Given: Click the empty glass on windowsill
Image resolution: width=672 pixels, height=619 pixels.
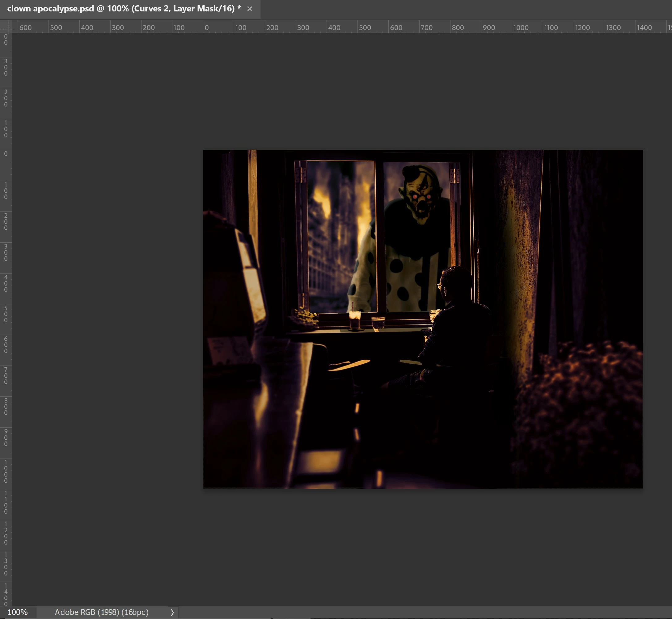Looking at the screenshot, I should 378,323.
